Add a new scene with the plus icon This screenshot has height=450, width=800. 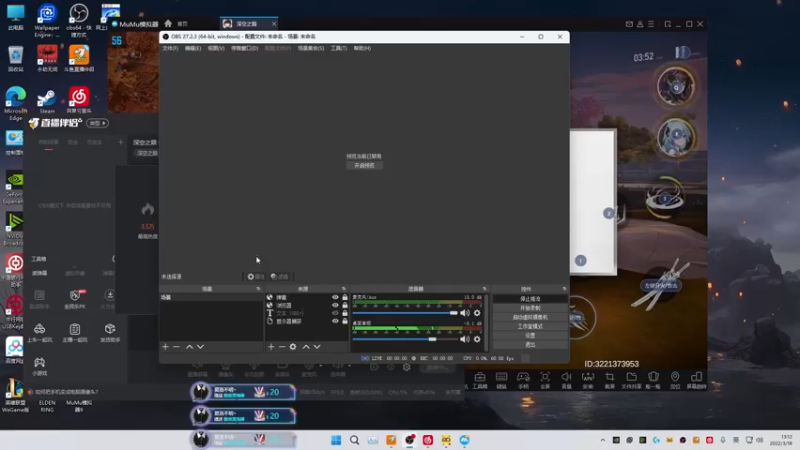click(x=165, y=346)
